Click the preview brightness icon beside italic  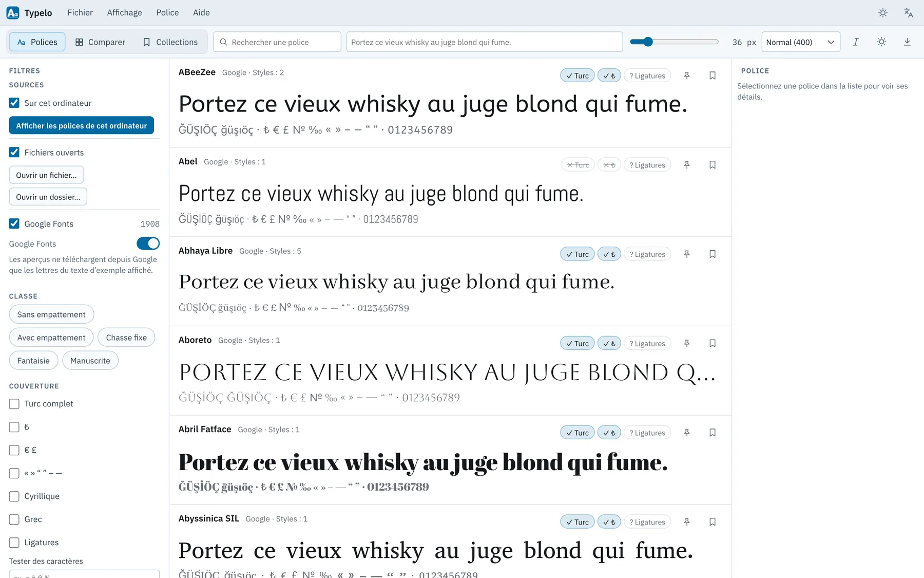point(881,42)
